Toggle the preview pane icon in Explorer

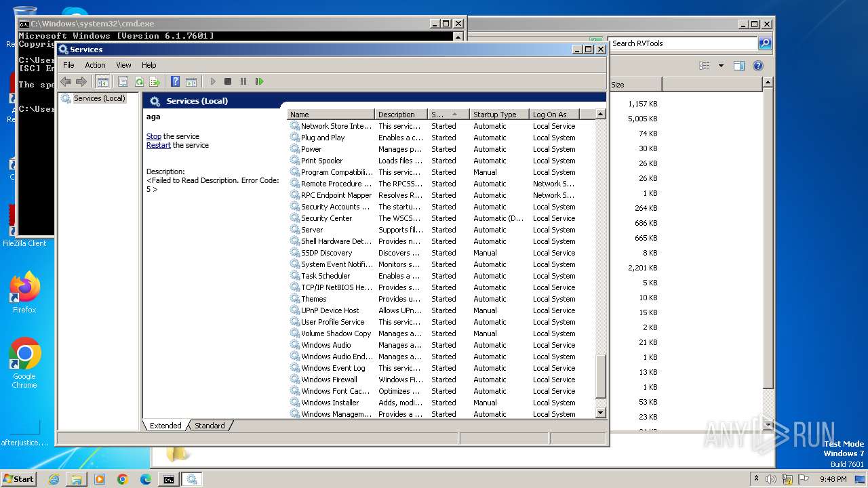(739, 66)
